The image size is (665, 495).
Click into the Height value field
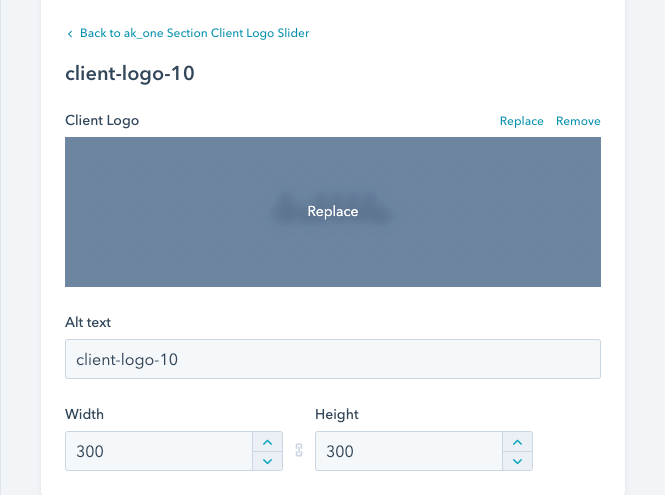408,451
